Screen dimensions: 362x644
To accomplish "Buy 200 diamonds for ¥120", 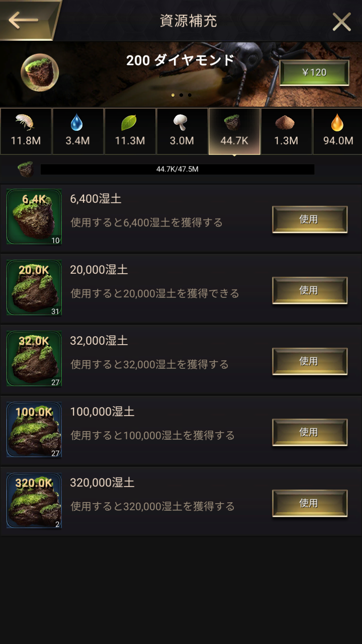I will (314, 72).
